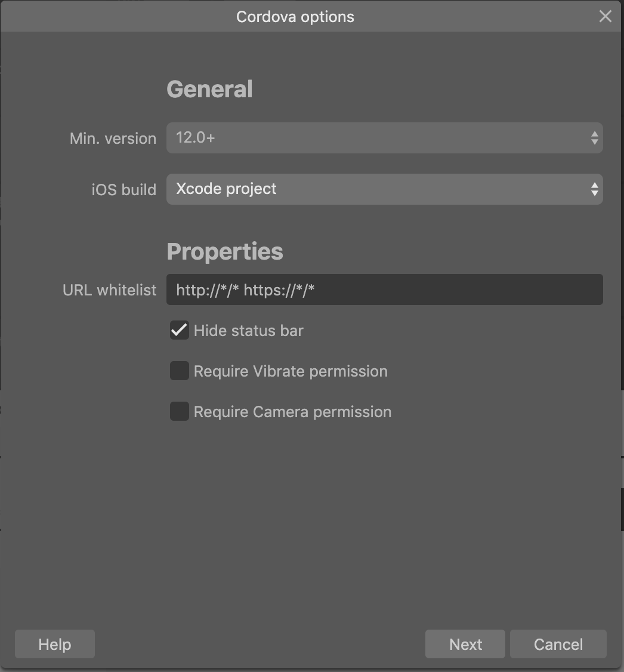624x672 pixels.
Task: Click the "URL whitelist" field label
Action: click(109, 290)
